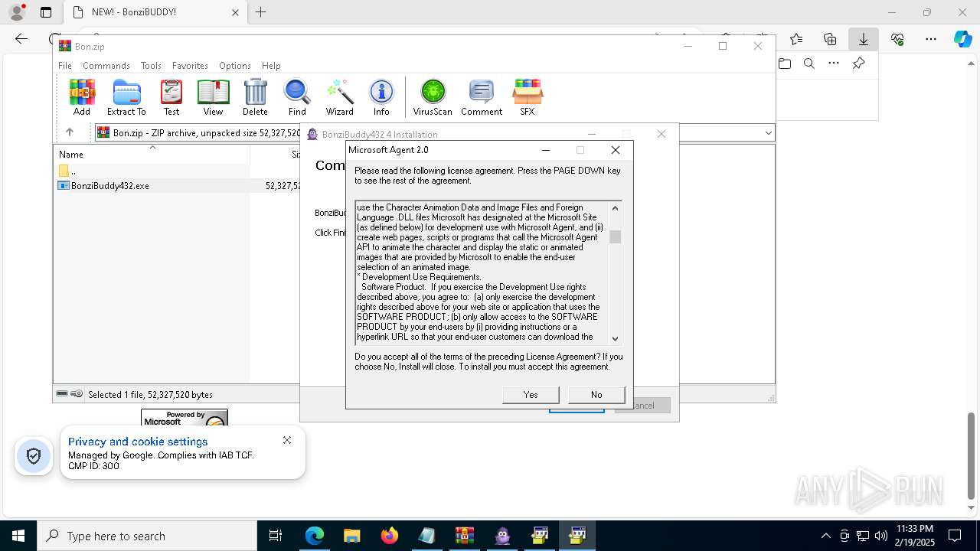The width and height of the screenshot is (980, 551).
Task: Click the privacy shield badge icon
Action: (34, 456)
